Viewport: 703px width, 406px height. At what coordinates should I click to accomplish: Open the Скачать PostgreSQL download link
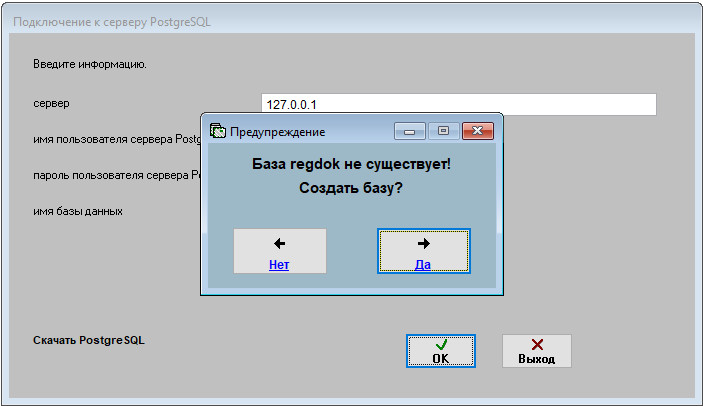coord(89,340)
